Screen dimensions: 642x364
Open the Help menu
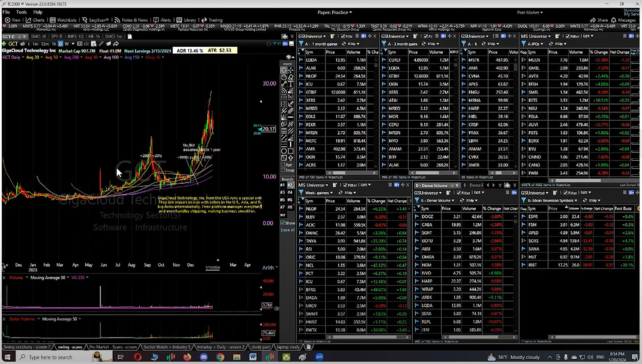38,12
